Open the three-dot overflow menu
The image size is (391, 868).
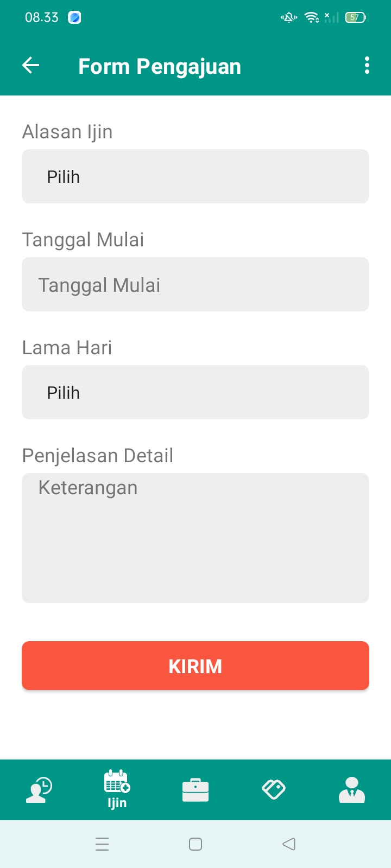point(367,66)
